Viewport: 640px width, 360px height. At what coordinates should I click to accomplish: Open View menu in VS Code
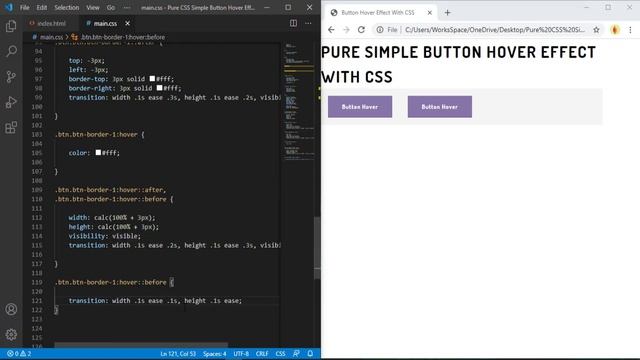93,7
